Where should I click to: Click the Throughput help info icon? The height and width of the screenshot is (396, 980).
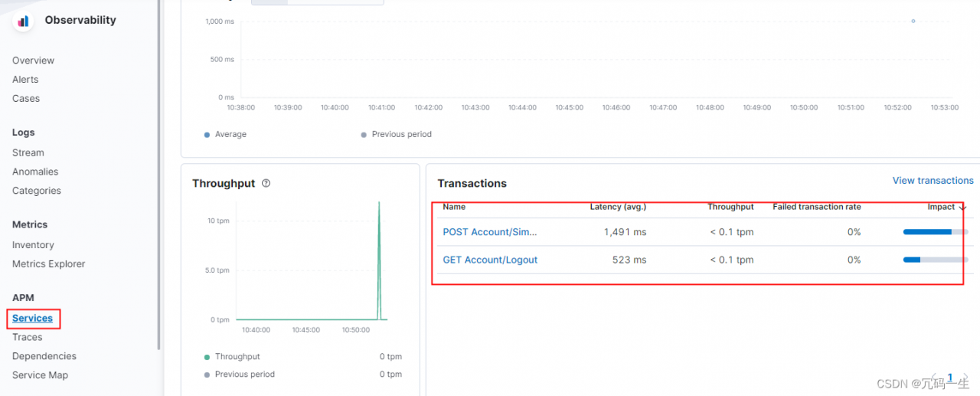point(266,183)
